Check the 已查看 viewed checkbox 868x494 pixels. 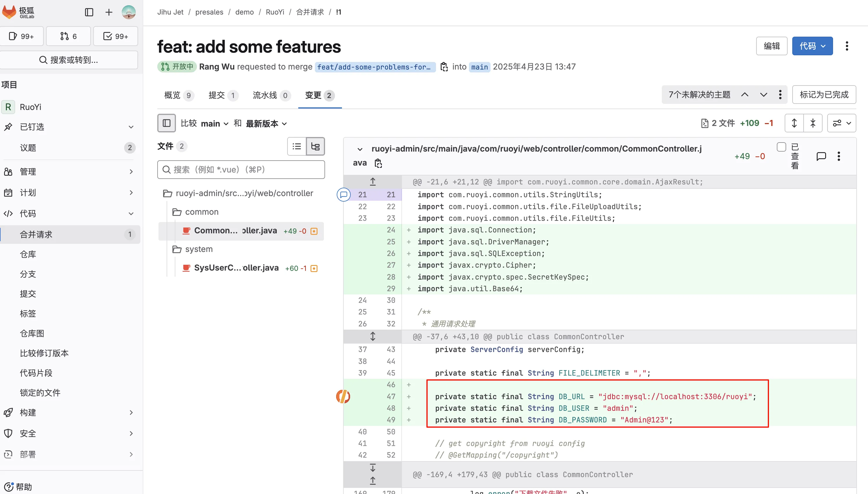click(x=781, y=147)
